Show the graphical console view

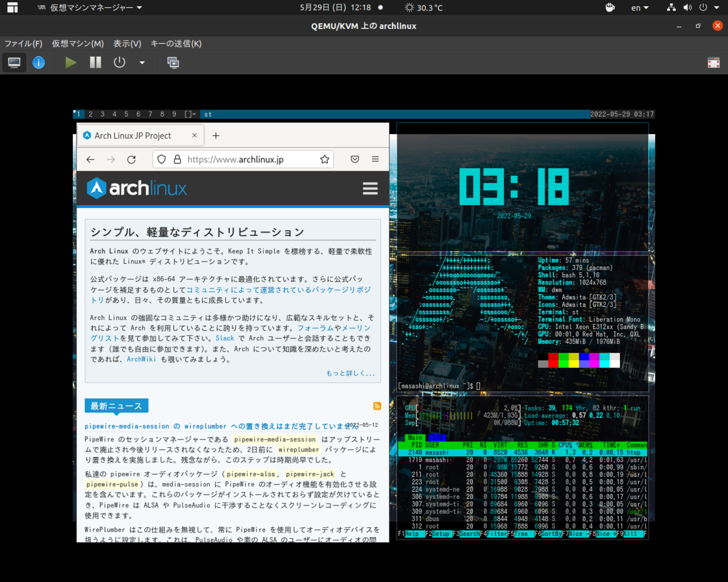coord(14,62)
